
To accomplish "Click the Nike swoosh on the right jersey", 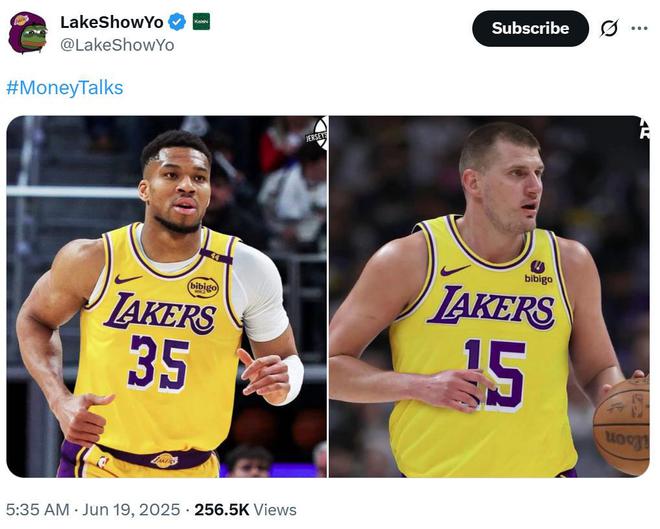I will point(455,270).
